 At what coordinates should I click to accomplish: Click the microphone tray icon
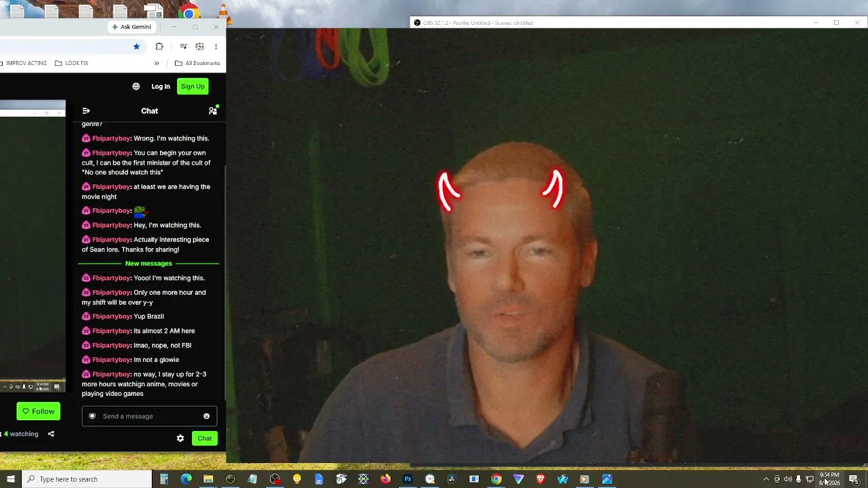(x=798, y=479)
